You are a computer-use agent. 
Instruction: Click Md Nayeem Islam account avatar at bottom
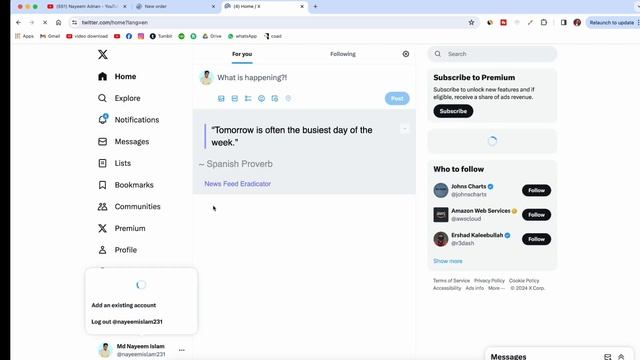point(105,350)
